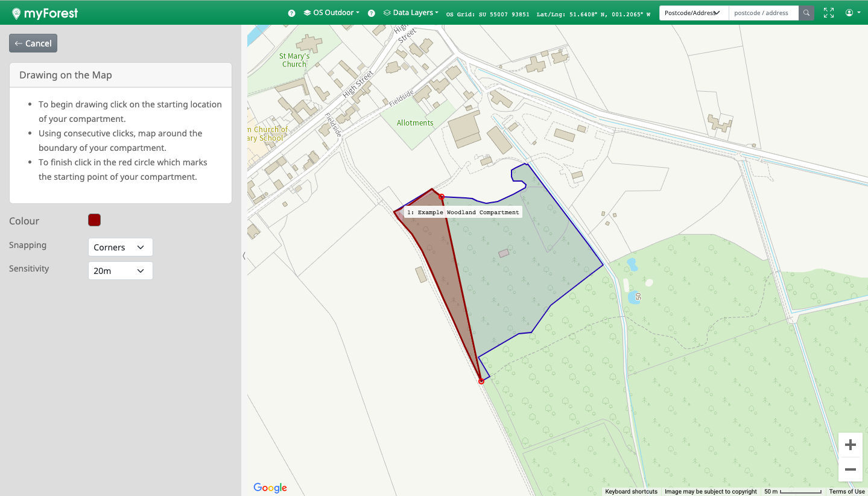Open the OS Outdoor basemap menu

332,13
